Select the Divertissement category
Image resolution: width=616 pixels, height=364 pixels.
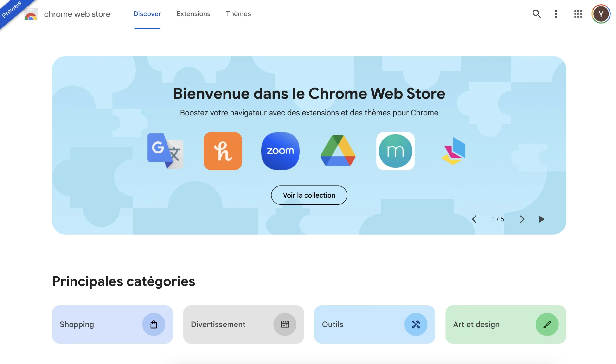coord(244,324)
